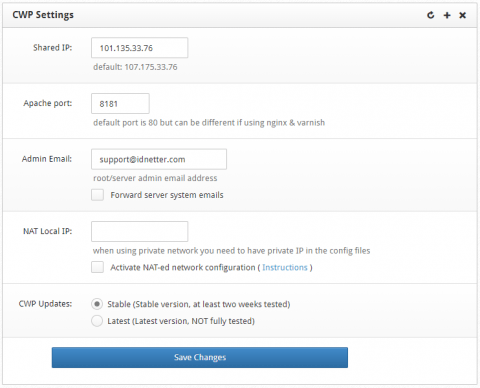Focus the Apache port field showing 8181

click(120, 104)
